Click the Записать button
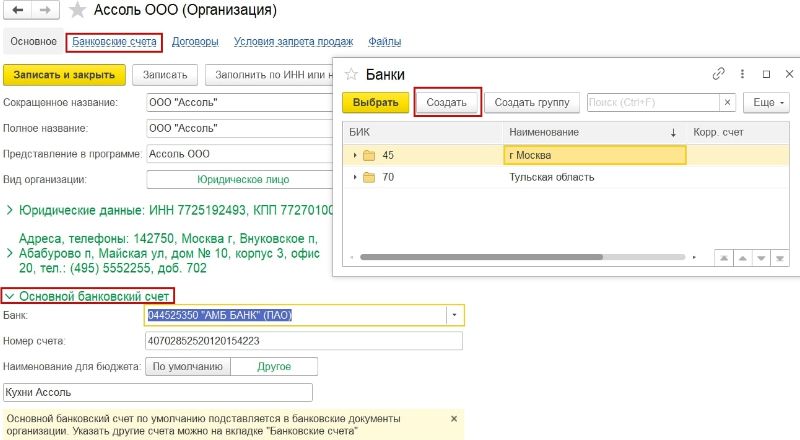Screen dimensions: 800x440 click(165, 75)
